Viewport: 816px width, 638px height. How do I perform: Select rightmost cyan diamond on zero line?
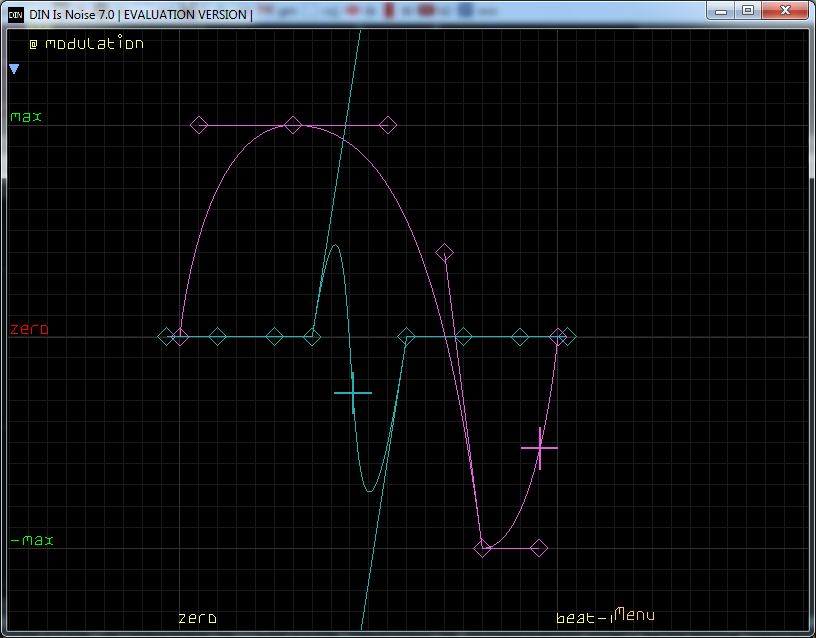568,336
